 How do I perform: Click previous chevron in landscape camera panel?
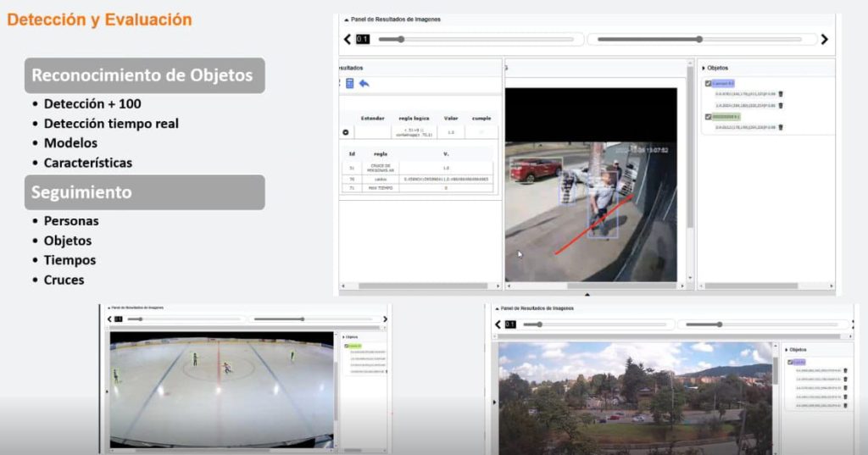497,325
